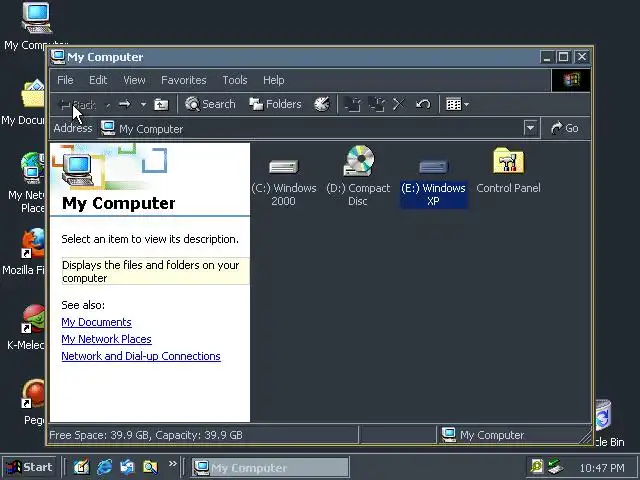Viewport: 640px width, 480px height.
Task: Click the network system tray icon
Action: 556,467
